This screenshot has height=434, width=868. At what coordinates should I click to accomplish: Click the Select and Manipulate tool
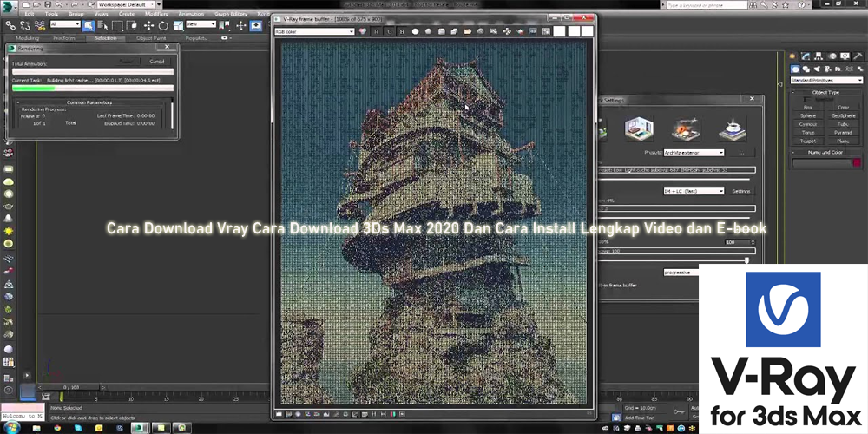coord(241,25)
